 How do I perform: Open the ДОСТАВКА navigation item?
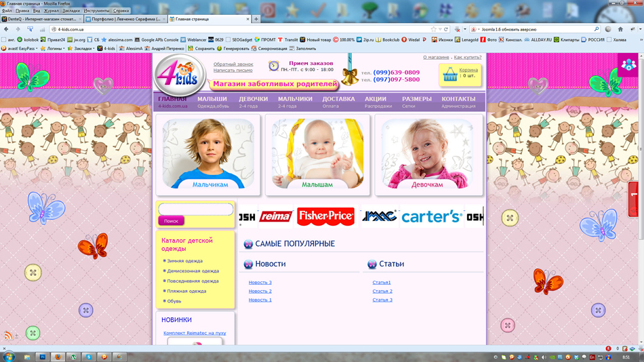[338, 102]
